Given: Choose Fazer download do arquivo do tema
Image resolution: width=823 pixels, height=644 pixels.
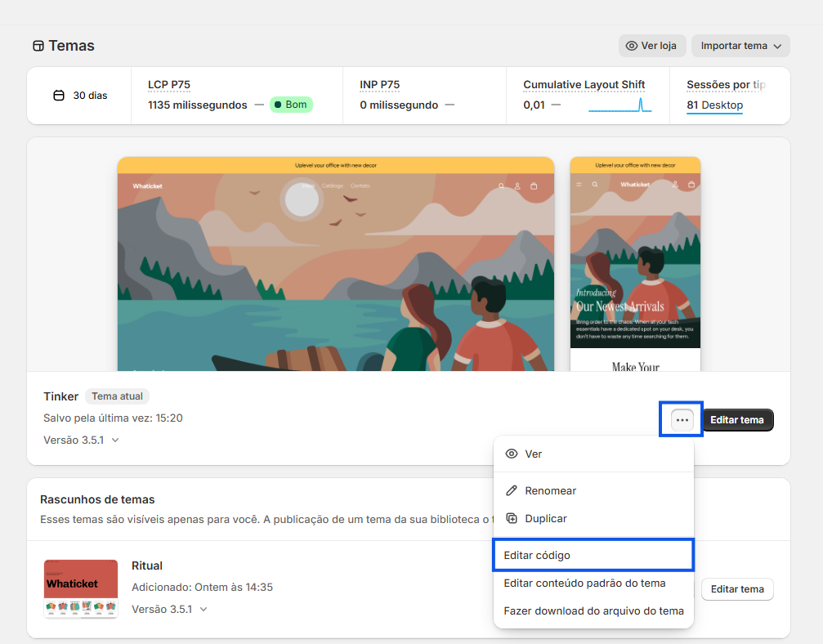Looking at the screenshot, I should tap(593, 610).
